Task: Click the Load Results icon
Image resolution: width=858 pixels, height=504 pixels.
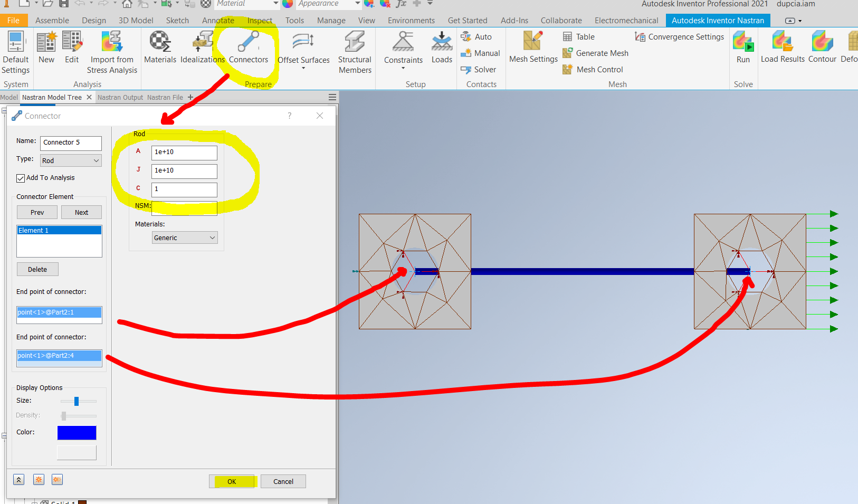Action: tap(783, 47)
